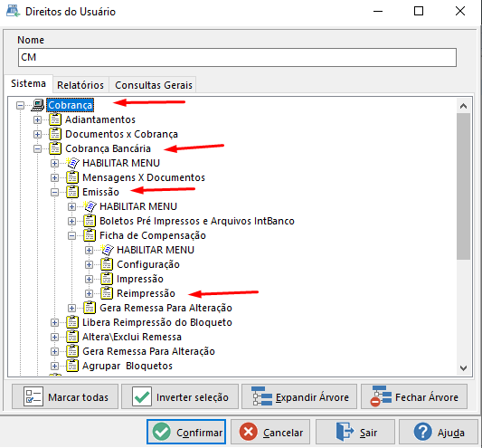This screenshot has height=448, width=482.
Task: Expand the Documentos x Cobrança node
Action: click(37, 134)
